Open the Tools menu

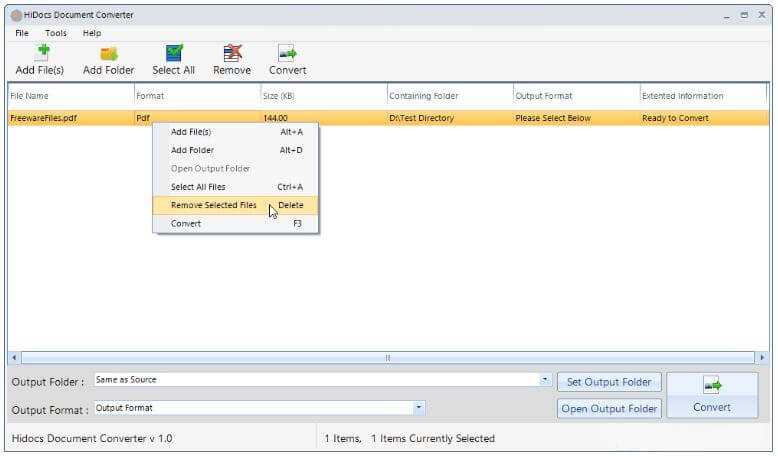click(x=56, y=33)
